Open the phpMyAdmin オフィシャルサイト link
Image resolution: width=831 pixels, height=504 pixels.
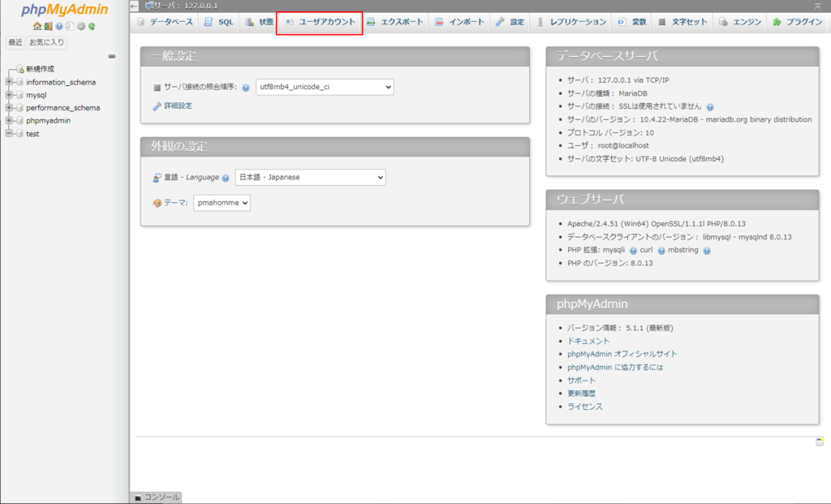[x=622, y=354]
